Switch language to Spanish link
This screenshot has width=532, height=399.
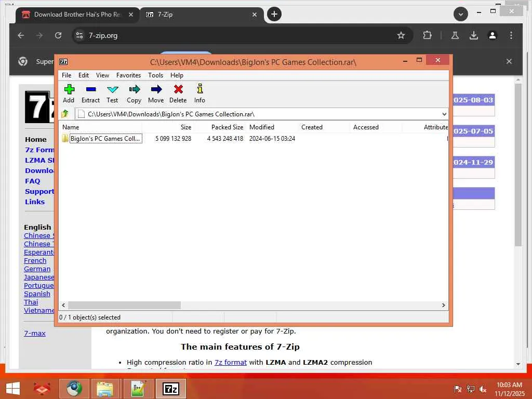click(37, 294)
